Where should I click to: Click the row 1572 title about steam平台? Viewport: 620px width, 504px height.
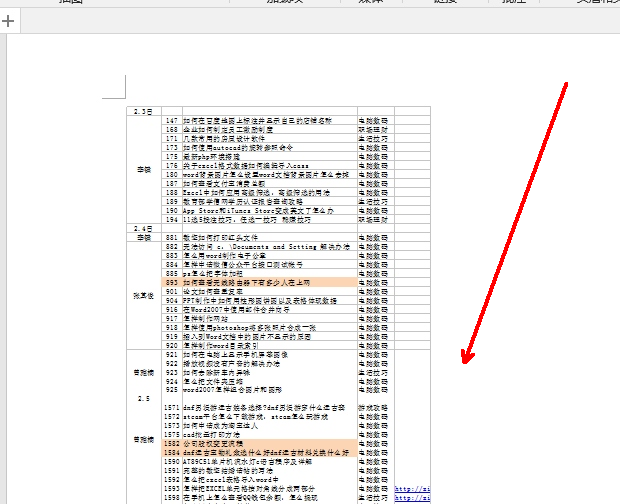tap(255, 417)
